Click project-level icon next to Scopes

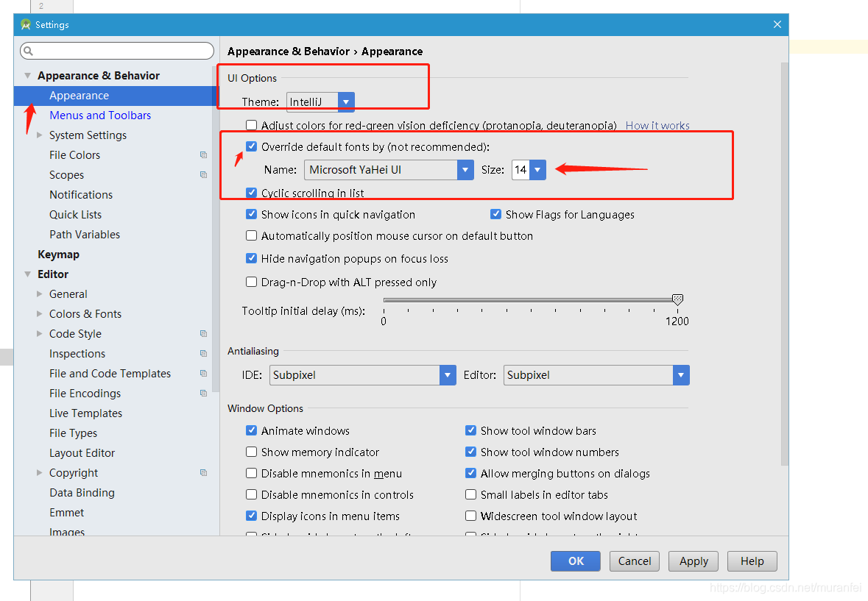click(x=204, y=175)
